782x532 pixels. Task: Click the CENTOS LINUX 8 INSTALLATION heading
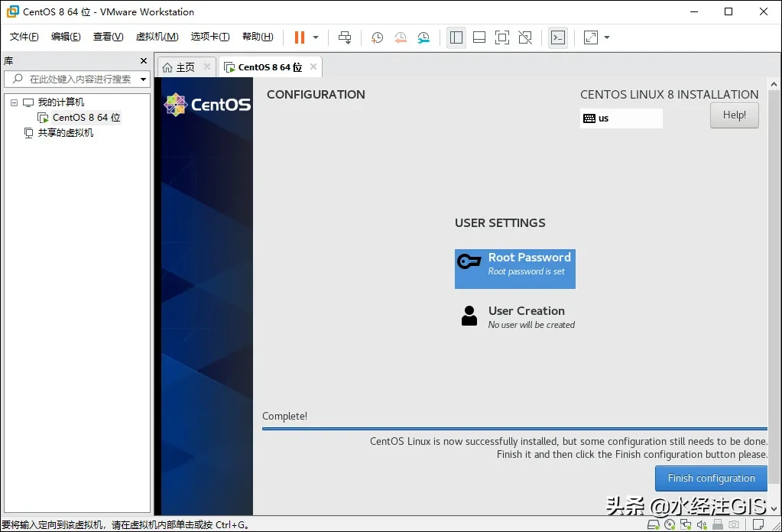669,94
